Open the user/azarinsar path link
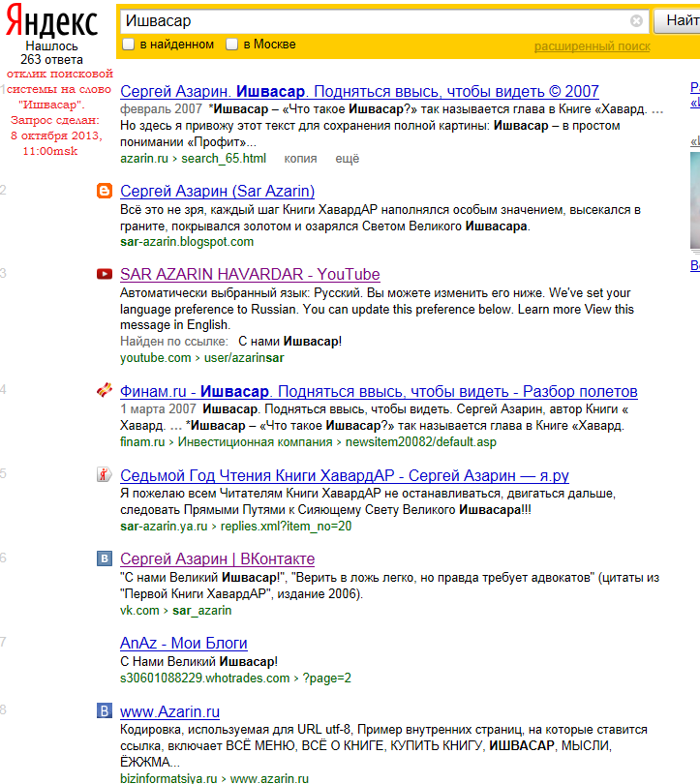700x784 pixels. coord(244,358)
